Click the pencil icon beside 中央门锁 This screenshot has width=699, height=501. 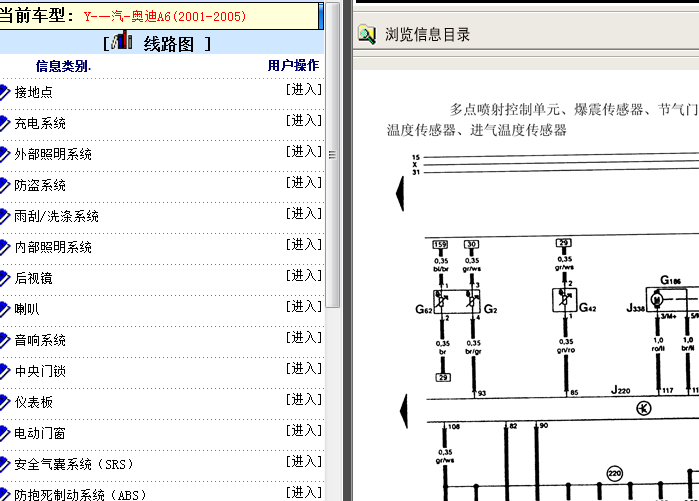tap(4, 371)
